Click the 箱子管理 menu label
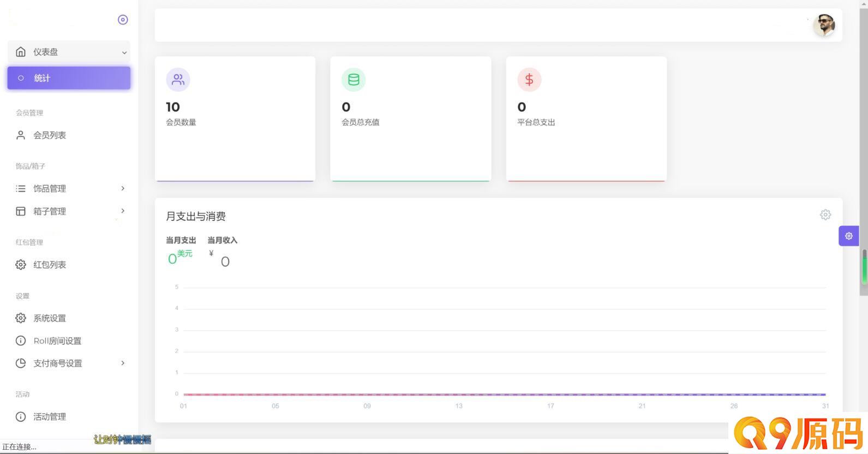The image size is (868, 454). [x=50, y=211]
